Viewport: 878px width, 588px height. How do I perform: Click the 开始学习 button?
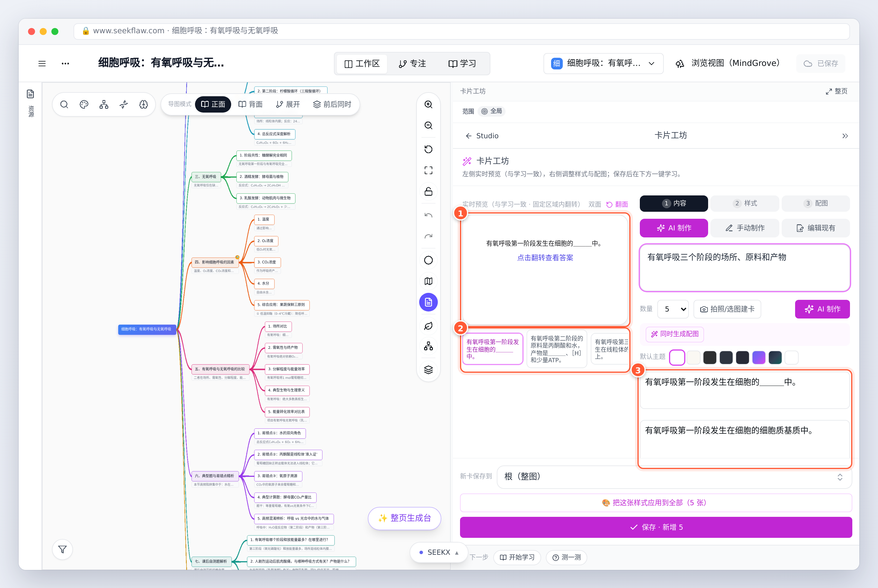517,557
